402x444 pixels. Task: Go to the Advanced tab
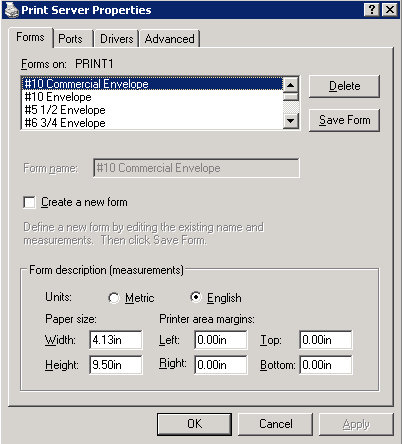pos(170,39)
